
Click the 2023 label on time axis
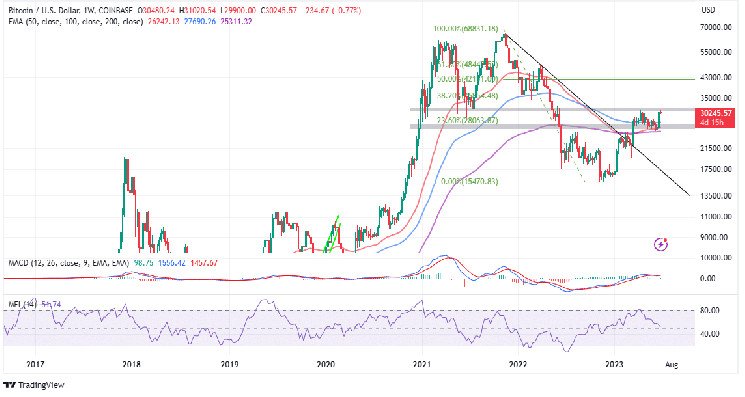pyautogui.click(x=615, y=365)
